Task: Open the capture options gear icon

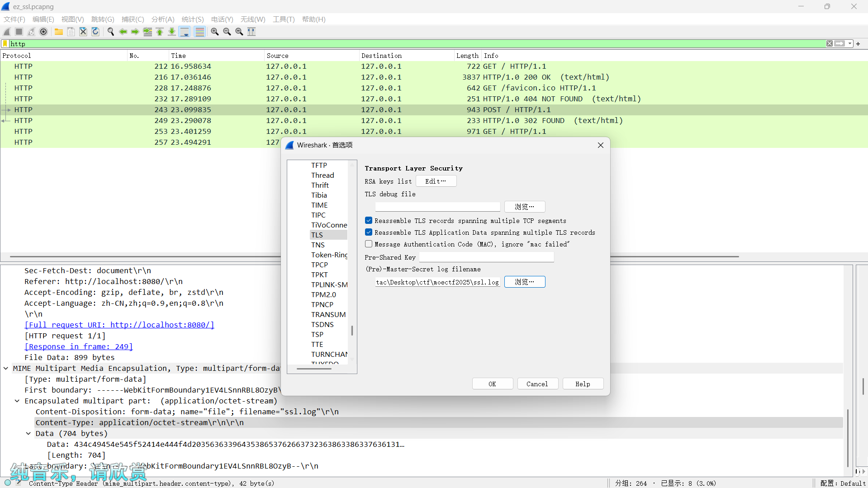Action: (x=44, y=32)
